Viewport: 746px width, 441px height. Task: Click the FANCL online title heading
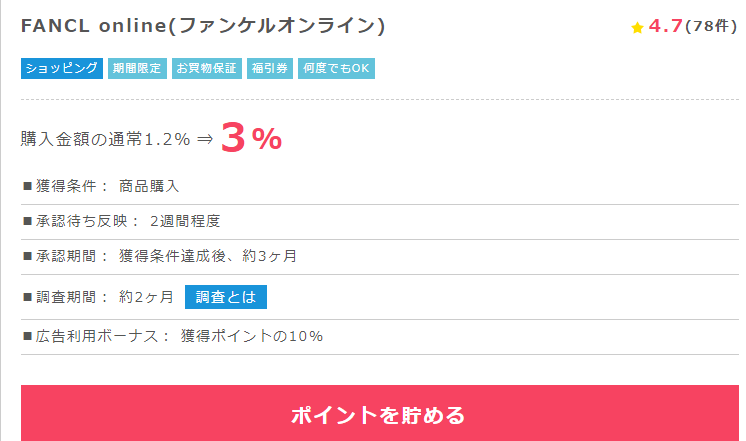click(x=203, y=26)
